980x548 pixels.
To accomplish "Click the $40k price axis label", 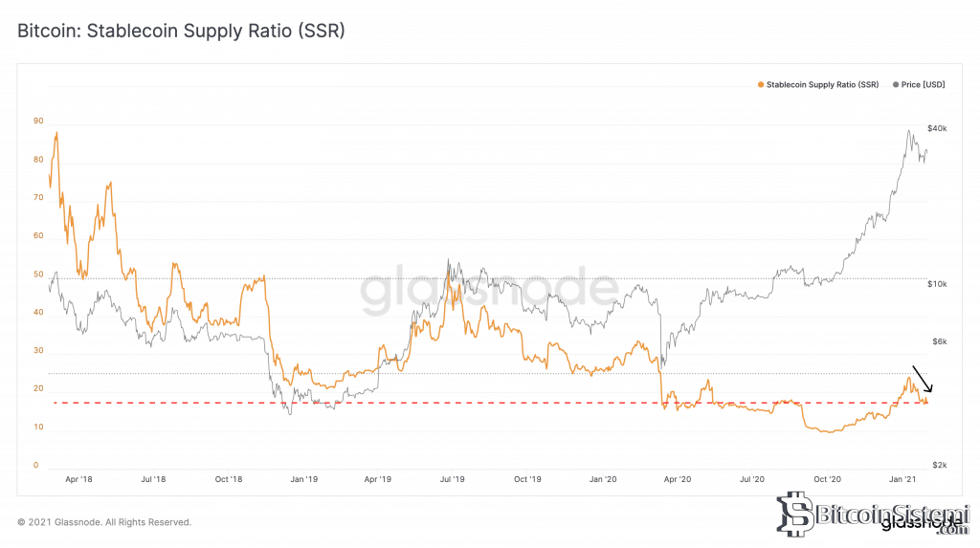I will 937,128.
